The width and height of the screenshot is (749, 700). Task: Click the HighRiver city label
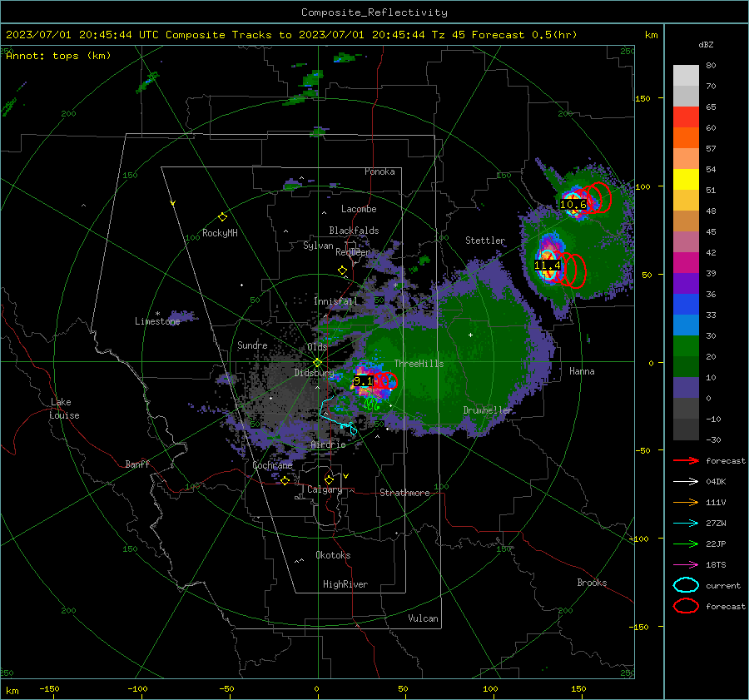click(x=345, y=584)
